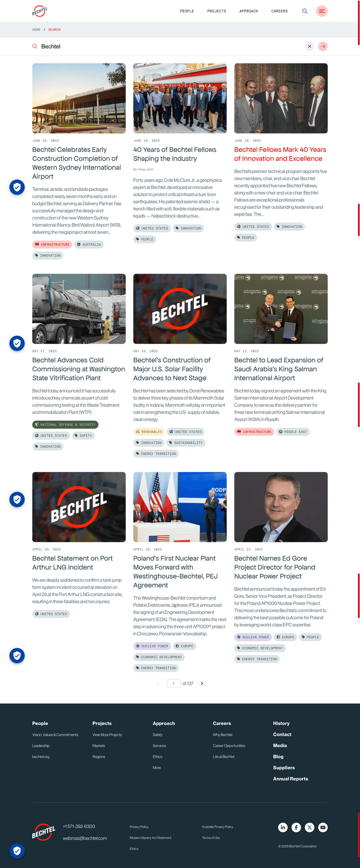Open the red hamburger menu button

[x=322, y=11]
